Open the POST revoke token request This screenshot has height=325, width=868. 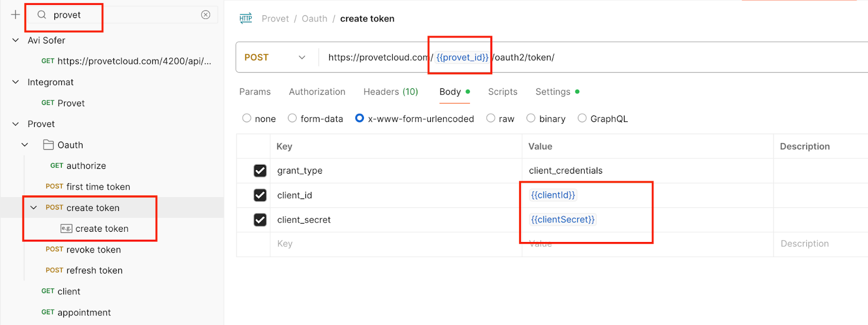[x=83, y=250]
